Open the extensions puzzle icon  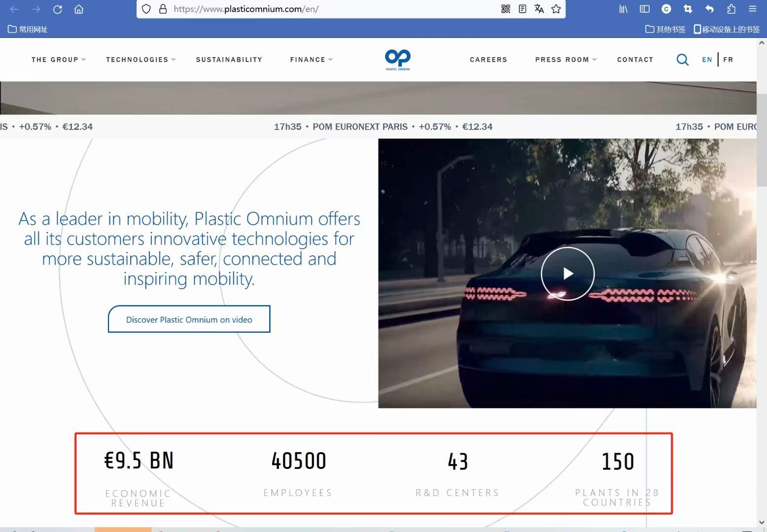[731, 9]
